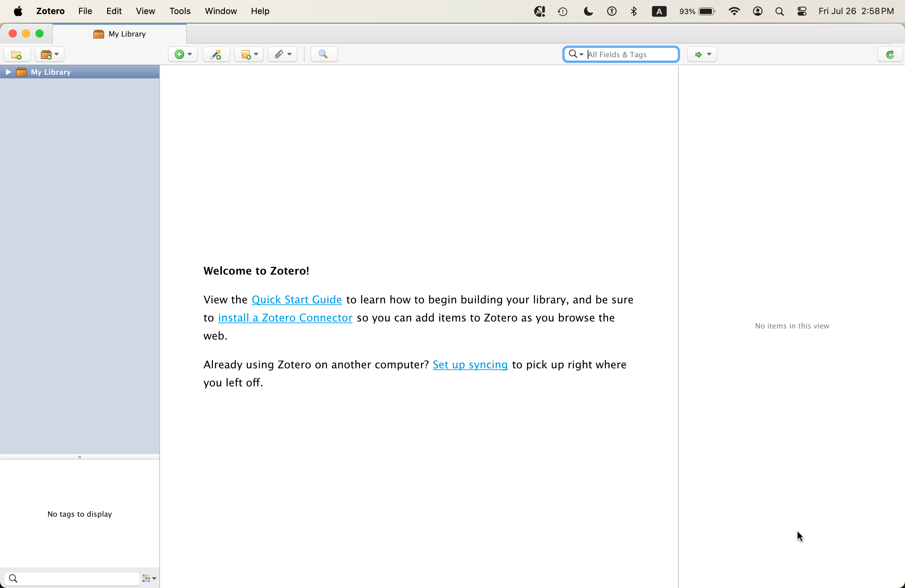Open the Quick Start Guide link
Image resolution: width=905 pixels, height=588 pixels.
(x=297, y=299)
